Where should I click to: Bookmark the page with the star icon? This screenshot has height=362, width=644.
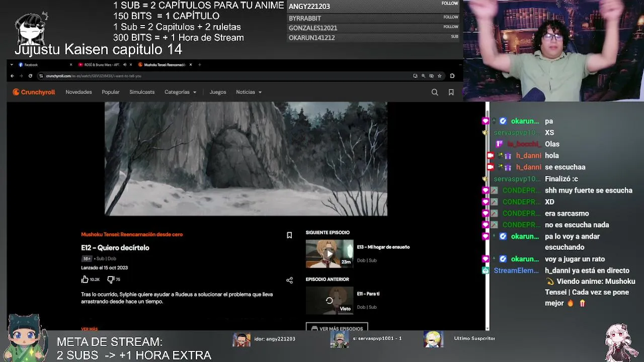pyautogui.click(x=439, y=76)
